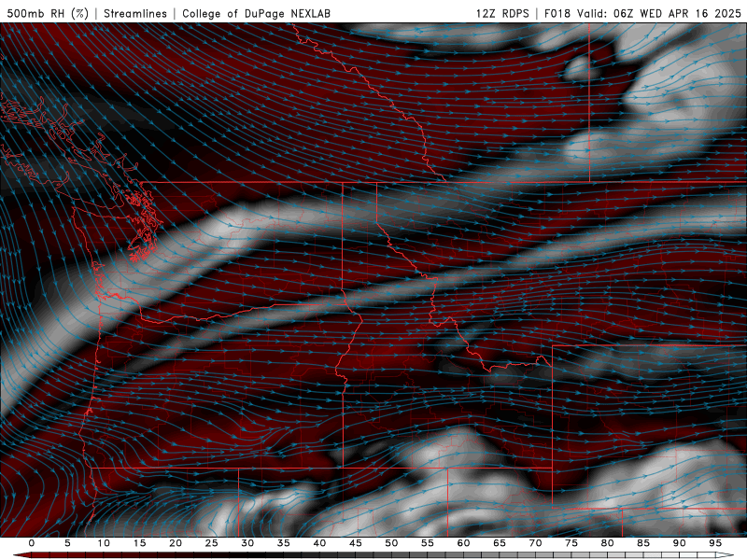Click the 'Streamlines' label in header
Viewport: 747px width, 560px height.
point(135,13)
